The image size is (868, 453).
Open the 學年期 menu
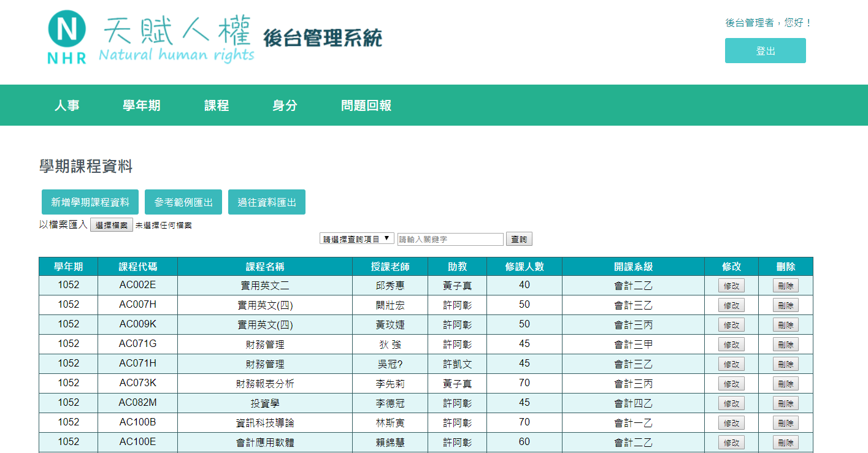pyautogui.click(x=142, y=105)
